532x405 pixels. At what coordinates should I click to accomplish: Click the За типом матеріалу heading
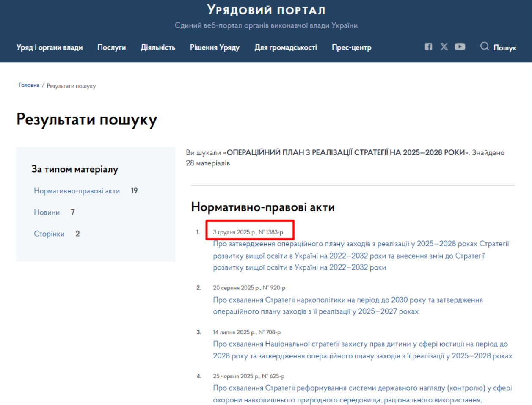(x=75, y=169)
